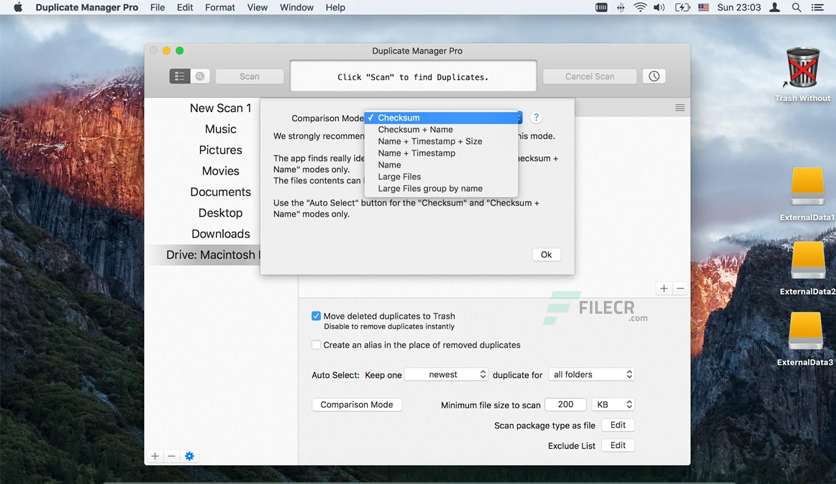Screen dimensions: 836x484
Task: Select New Scan 1 in sidebar
Action: [x=221, y=108]
